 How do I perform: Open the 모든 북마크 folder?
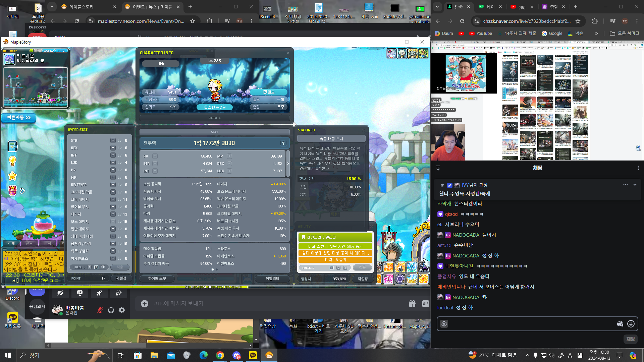click(x=625, y=34)
